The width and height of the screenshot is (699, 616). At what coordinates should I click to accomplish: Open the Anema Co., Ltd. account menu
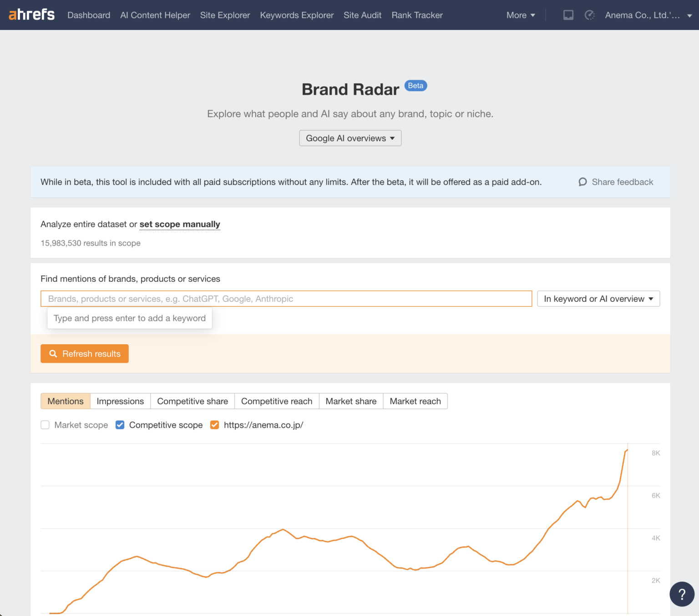point(648,15)
